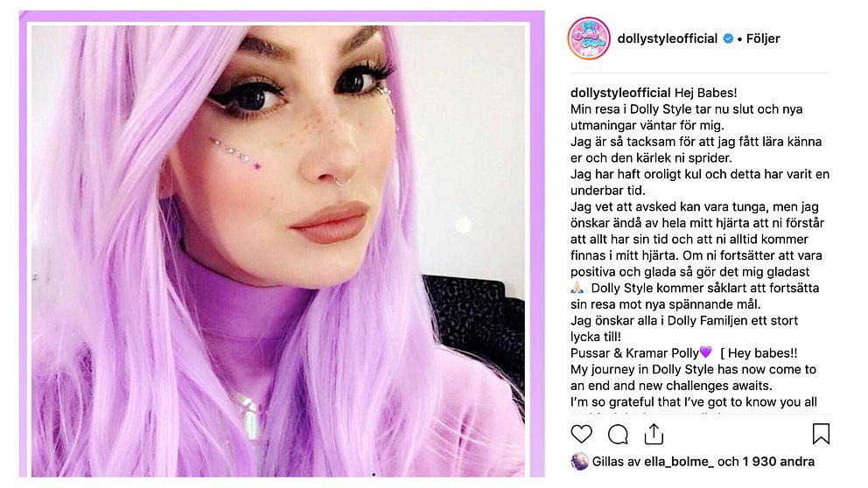868x488 pixels.
Task: Click the purple heart emoji after Polly
Action: click(705, 352)
